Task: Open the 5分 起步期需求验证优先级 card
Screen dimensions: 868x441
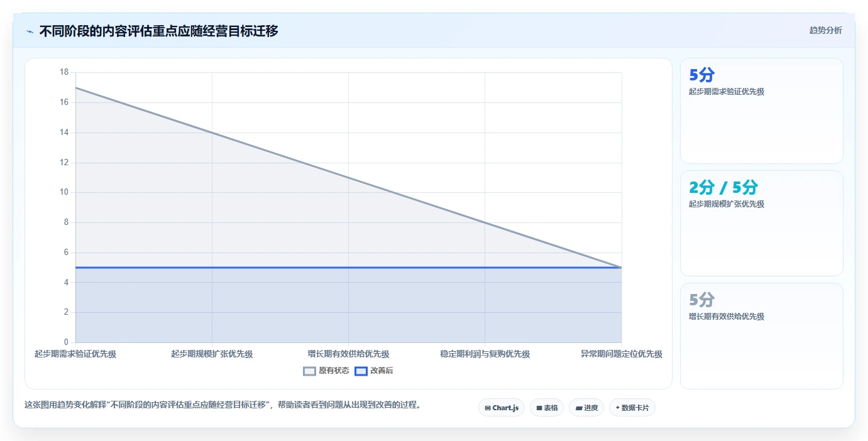Action: tap(761, 111)
